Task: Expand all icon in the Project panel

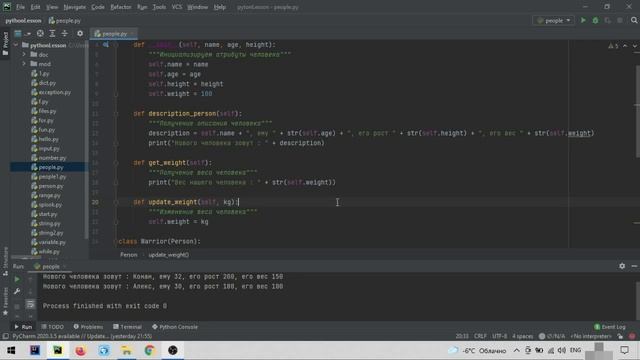Action: click(x=52, y=33)
